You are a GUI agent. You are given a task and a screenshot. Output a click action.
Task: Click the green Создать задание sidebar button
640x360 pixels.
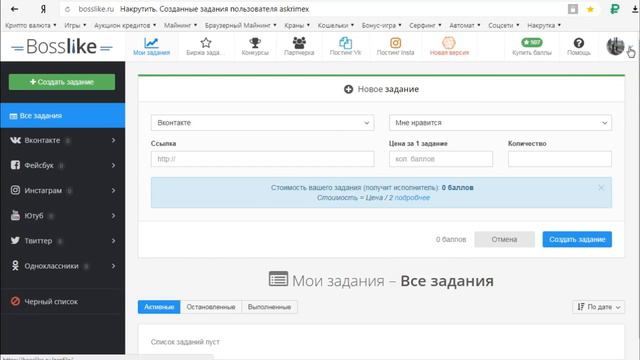(62, 82)
